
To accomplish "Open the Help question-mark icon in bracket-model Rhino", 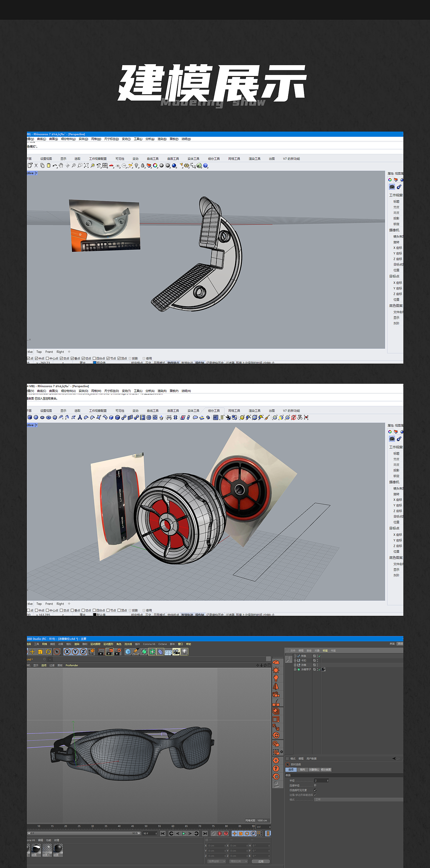I will (x=206, y=165).
